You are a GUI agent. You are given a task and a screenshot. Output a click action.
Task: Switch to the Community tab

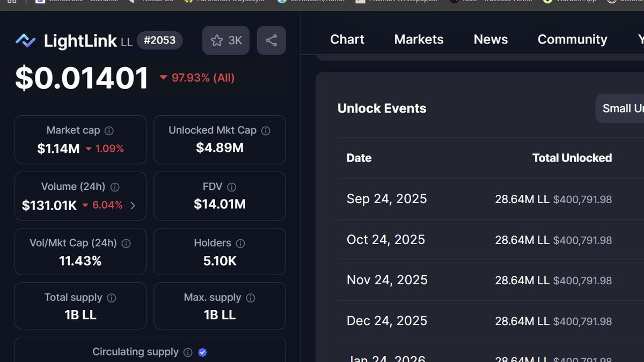pos(572,39)
